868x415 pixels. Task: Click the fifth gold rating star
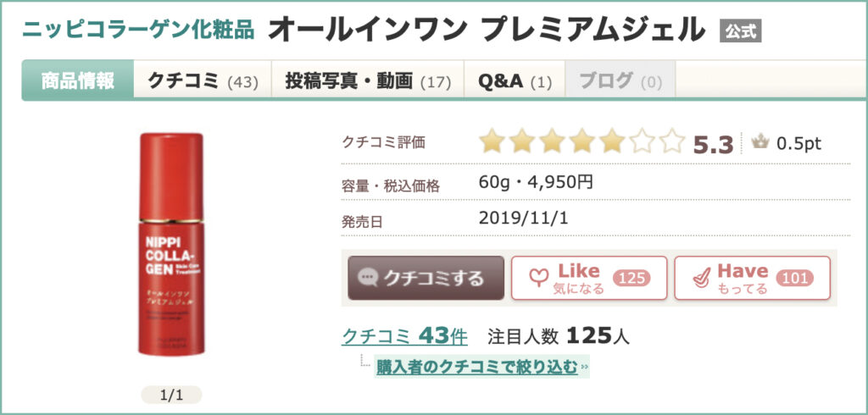[x=612, y=142]
